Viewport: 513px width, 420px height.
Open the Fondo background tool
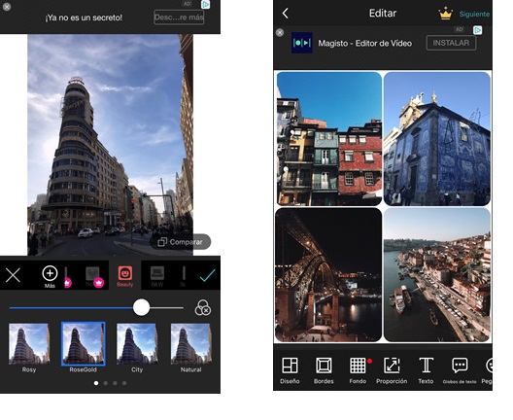(x=358, y=370)
